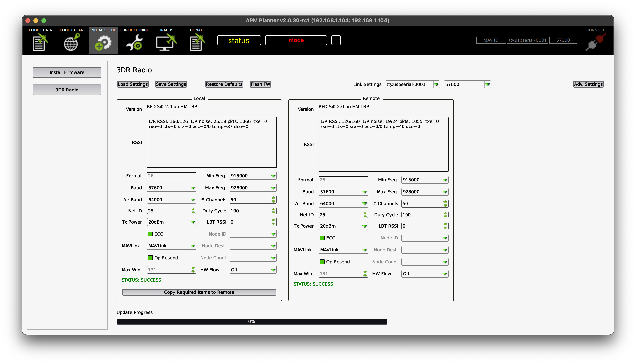Open Config/Tuning wrench icon
Screen dimensions: 636x364
[134, 43]
